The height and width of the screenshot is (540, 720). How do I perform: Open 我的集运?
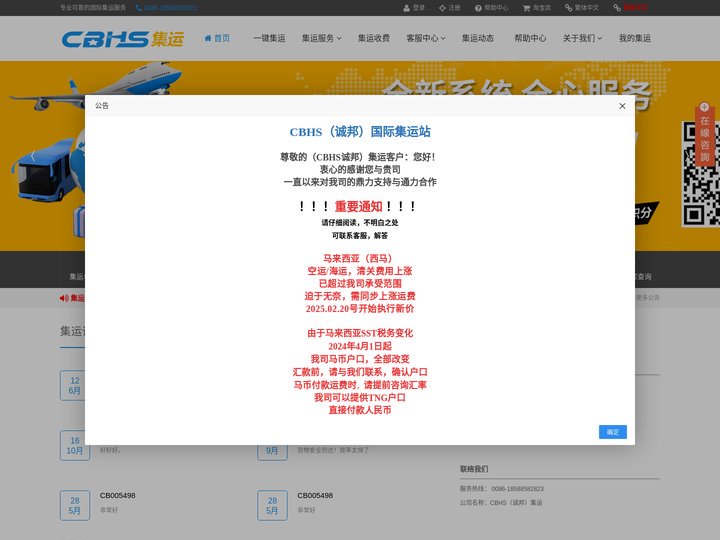pyautogui.click(x=635, y=38)
